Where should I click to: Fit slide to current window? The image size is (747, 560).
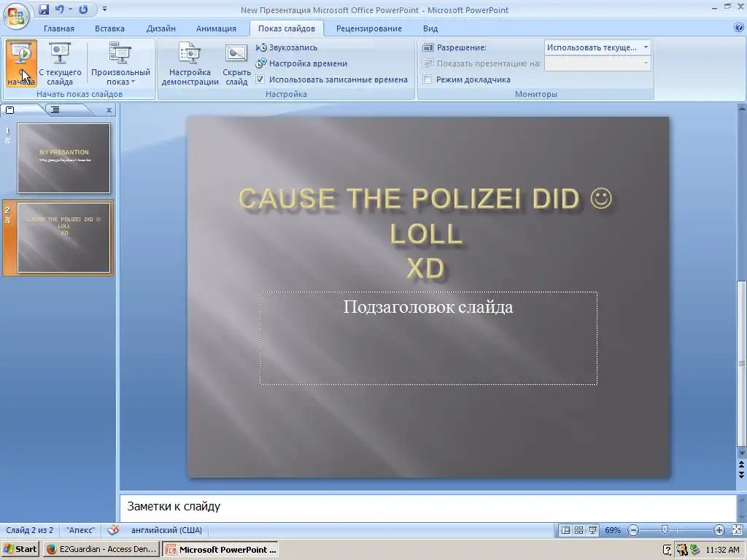coord(737,530)
